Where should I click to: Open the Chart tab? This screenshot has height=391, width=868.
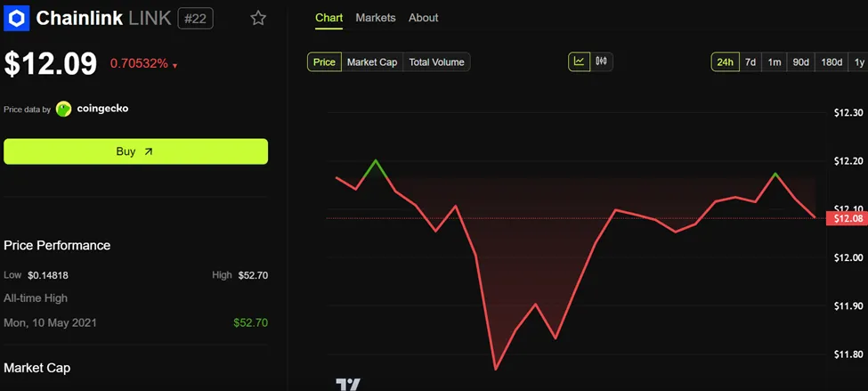pyautogui.click(x=329, y=18)
